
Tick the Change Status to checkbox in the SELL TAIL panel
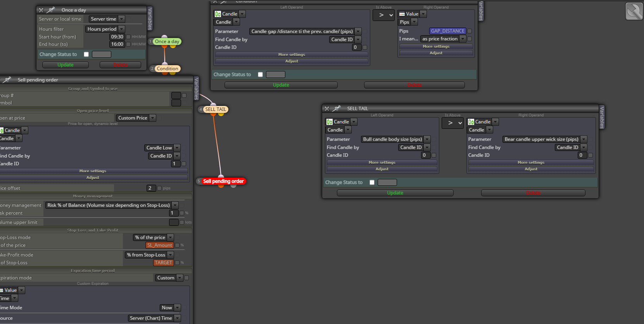click(x=372, y=182)
